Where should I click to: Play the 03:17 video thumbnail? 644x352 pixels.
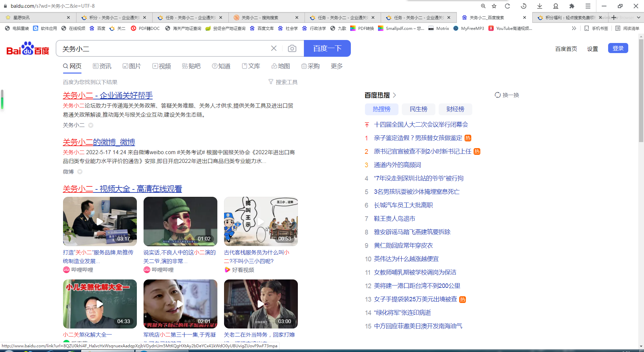coord(100,221)
